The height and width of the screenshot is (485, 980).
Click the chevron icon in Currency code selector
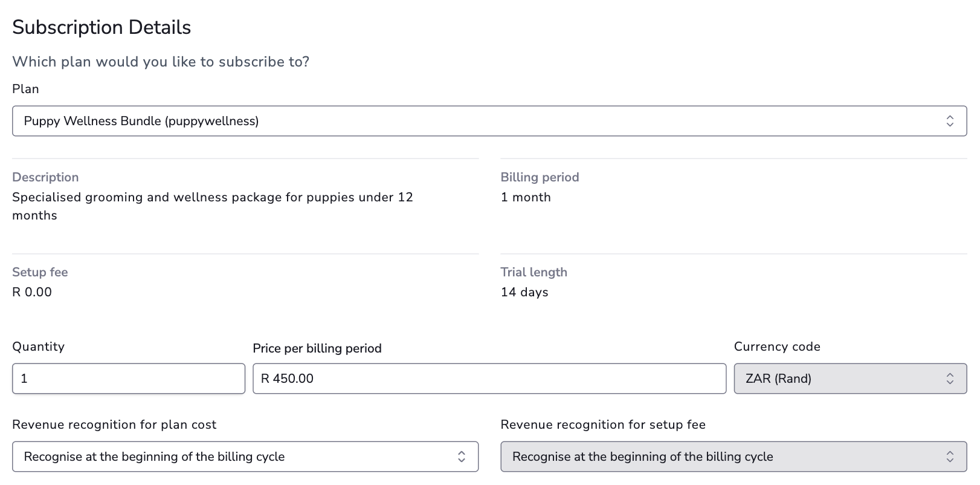[950, 379]
